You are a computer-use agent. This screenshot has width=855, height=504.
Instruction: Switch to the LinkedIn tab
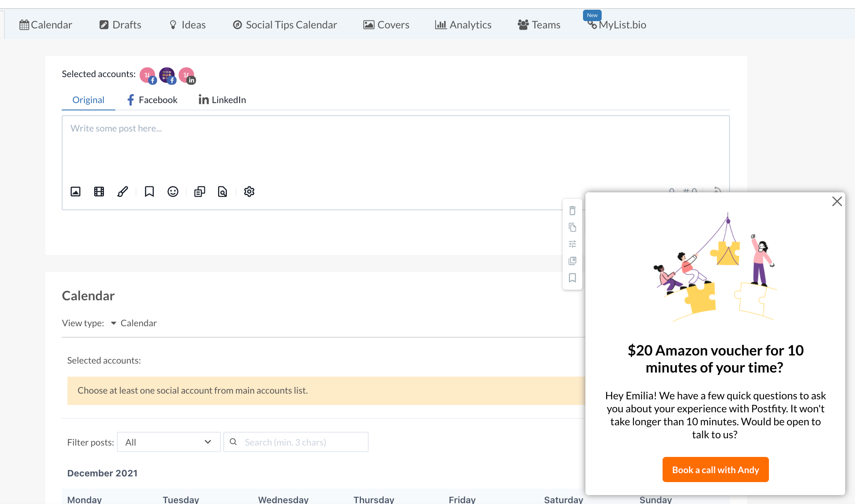coord(222,100)
